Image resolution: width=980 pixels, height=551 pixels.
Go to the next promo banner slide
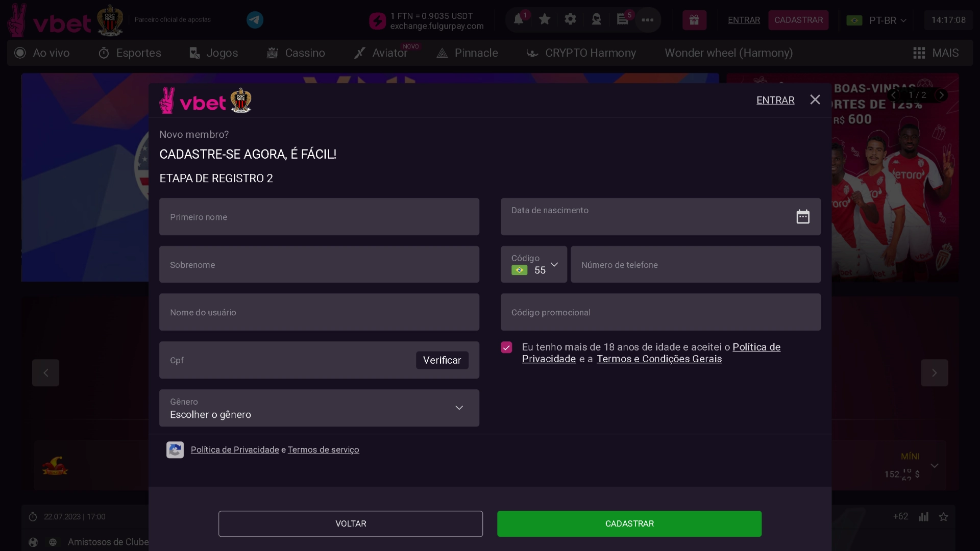942,95
